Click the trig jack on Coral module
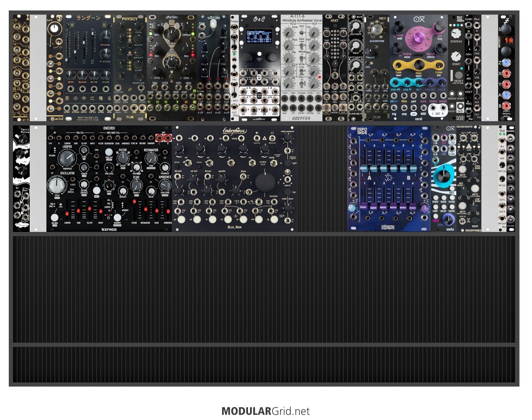The width and height of the screenshot is (532, 420). click(x=394, y=107)
